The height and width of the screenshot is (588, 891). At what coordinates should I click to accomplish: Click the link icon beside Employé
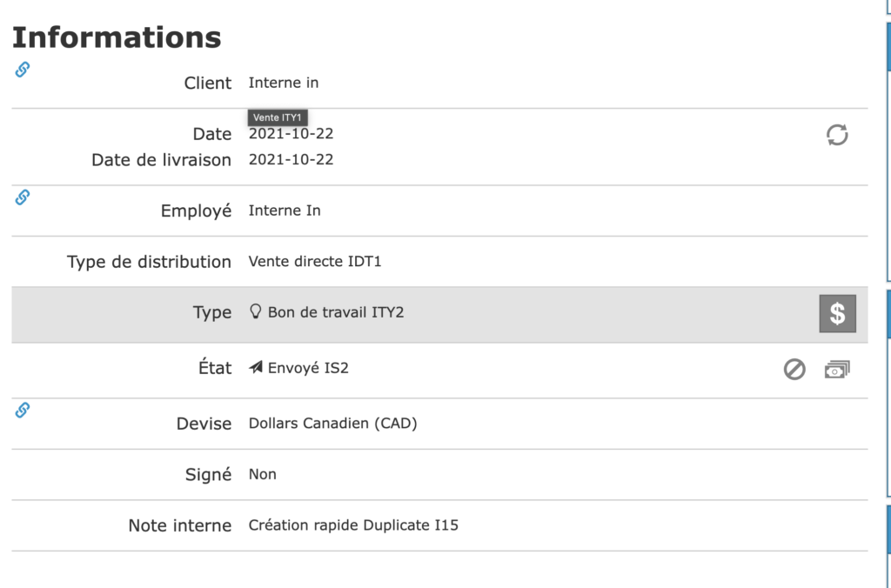coord(23,197)
